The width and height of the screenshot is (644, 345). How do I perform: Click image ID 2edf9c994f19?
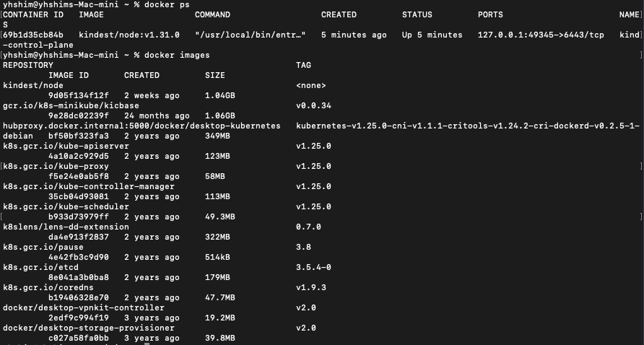(x=79, y=318)
